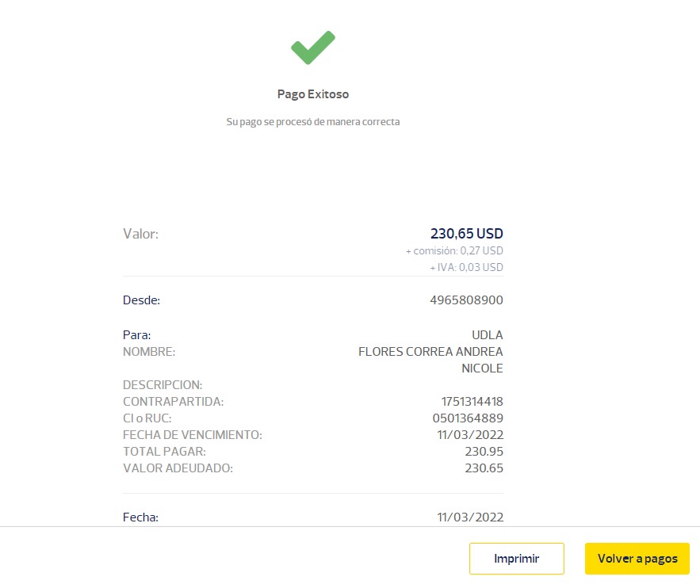Select CONTRAPARTIDA number 1751314418
This screenshot has height=588, width=700.
click(472, 402)
